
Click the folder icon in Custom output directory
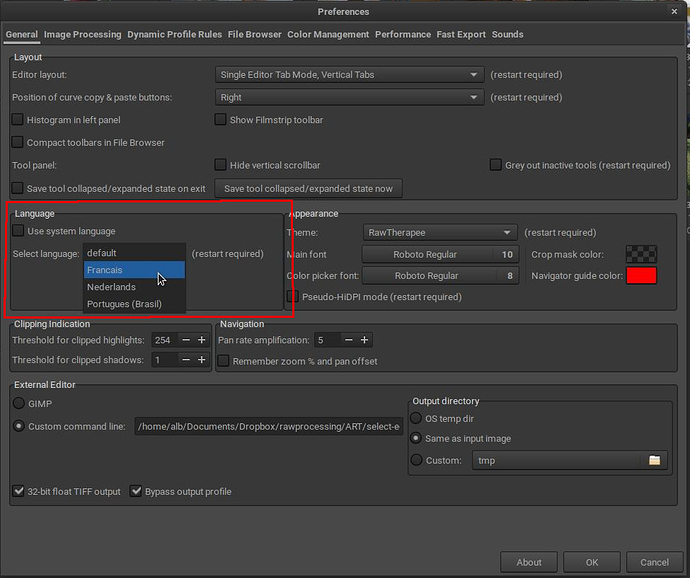pyautogui.click(x=655, y=461)
